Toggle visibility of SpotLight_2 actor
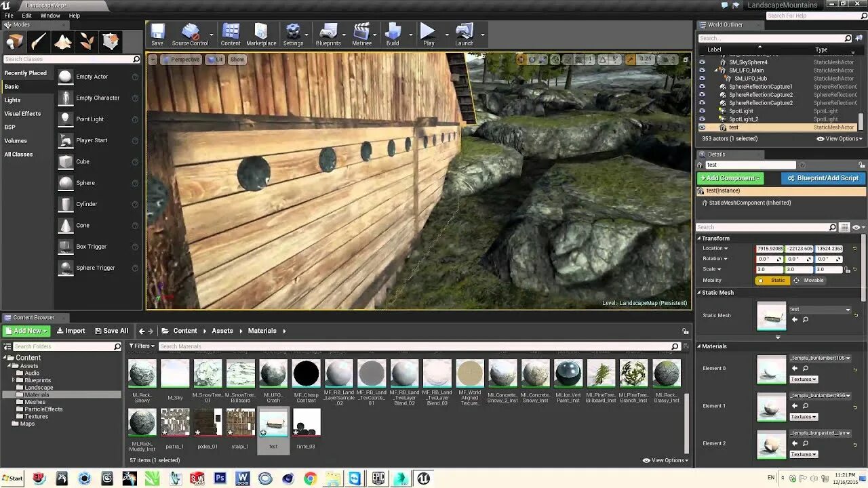 702,119
